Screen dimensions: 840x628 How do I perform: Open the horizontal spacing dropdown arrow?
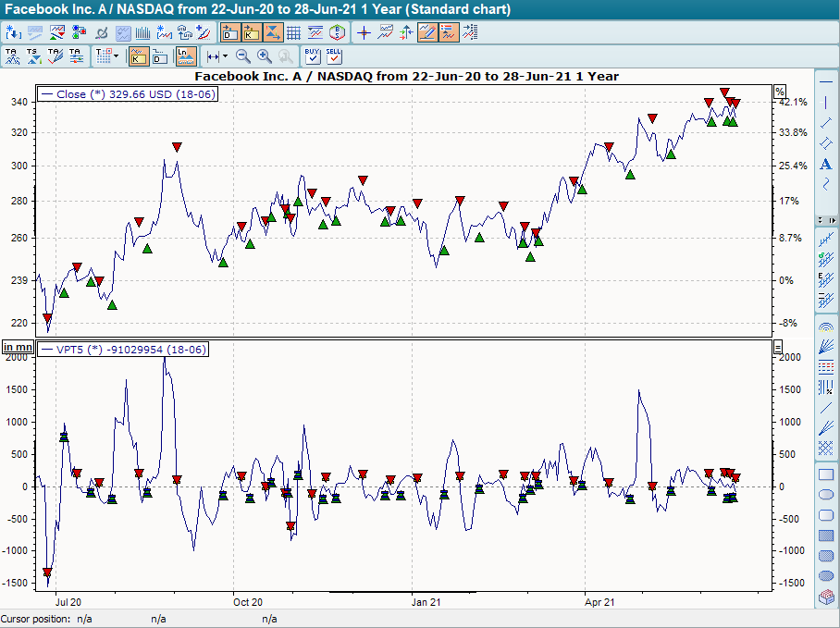coord(225,55)
